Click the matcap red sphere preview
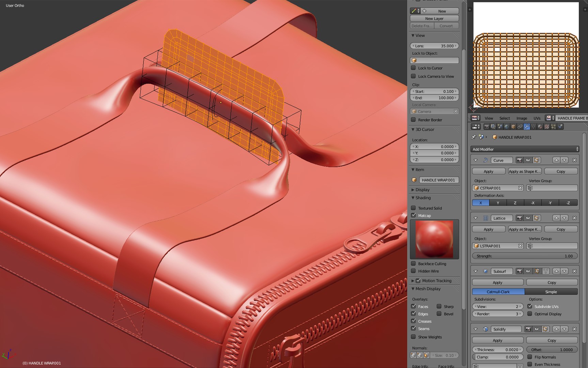This screenshot has width=588, height=368. [x=434, y=239]
